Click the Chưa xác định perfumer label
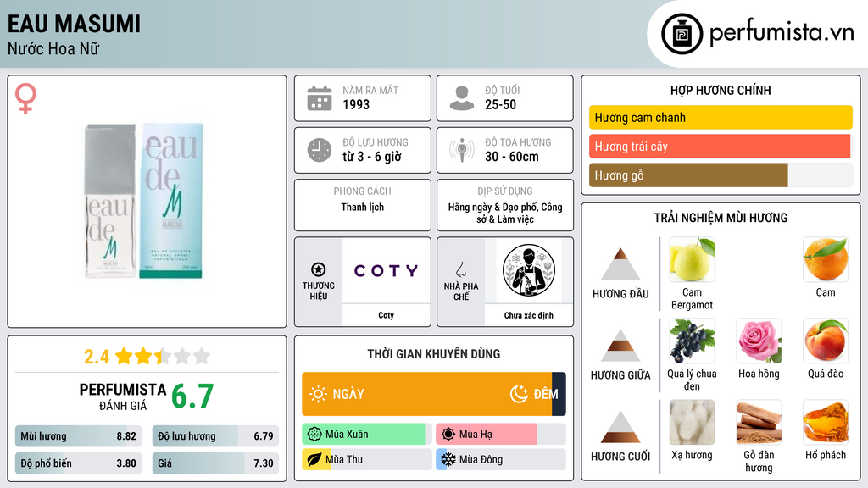The image size is (868, 488). pyautogui.click(x=529, y=315)
